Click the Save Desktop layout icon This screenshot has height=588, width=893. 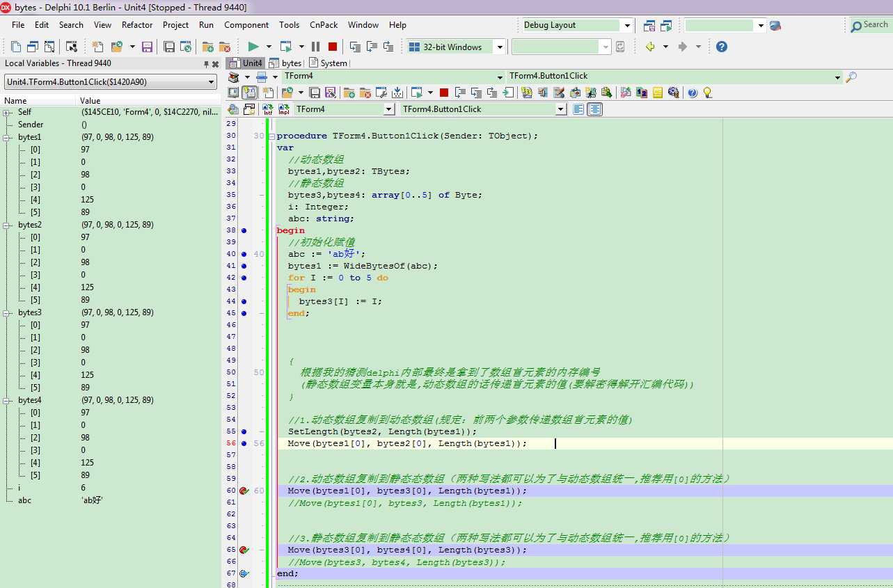[649, 26]
